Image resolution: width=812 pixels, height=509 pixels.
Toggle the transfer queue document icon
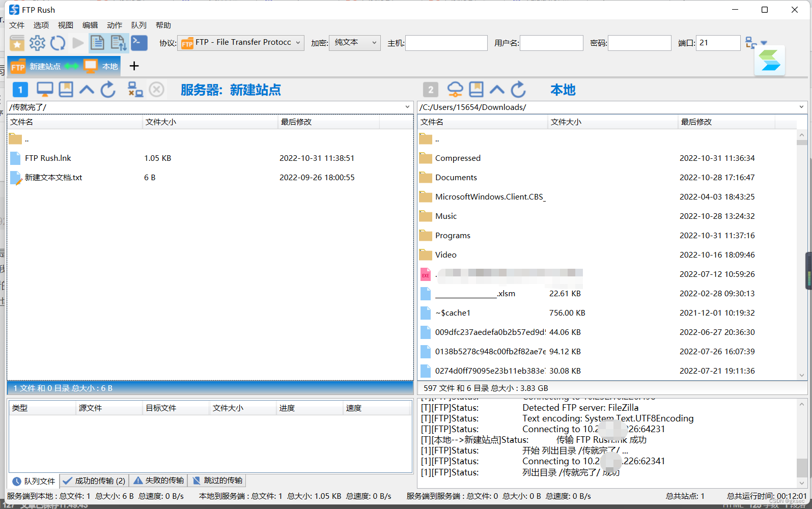pos(119,43)
